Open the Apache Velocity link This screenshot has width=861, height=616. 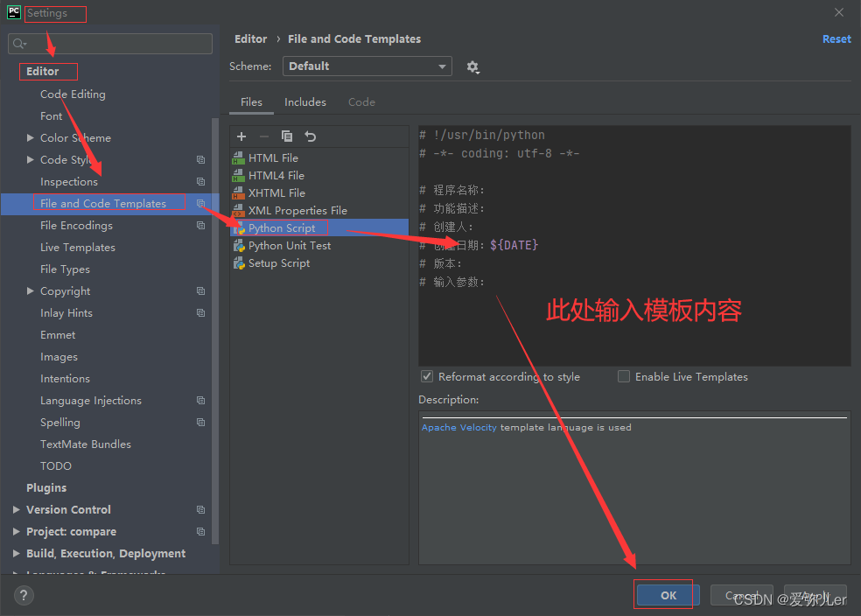[459, 427]
